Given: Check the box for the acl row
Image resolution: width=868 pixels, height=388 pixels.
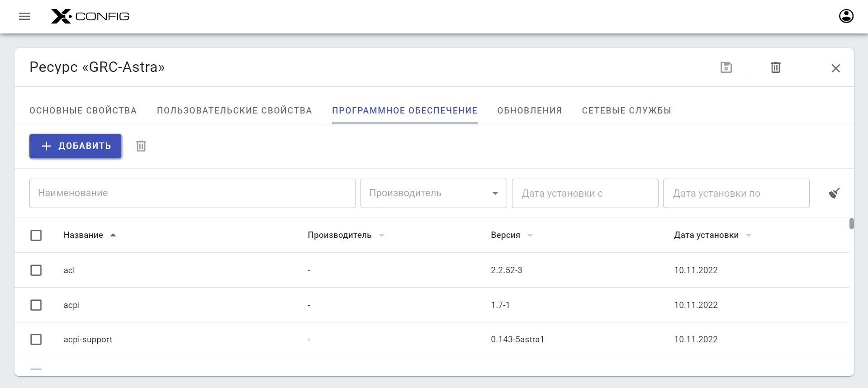Looking at the screenshot, I should 36,270.
